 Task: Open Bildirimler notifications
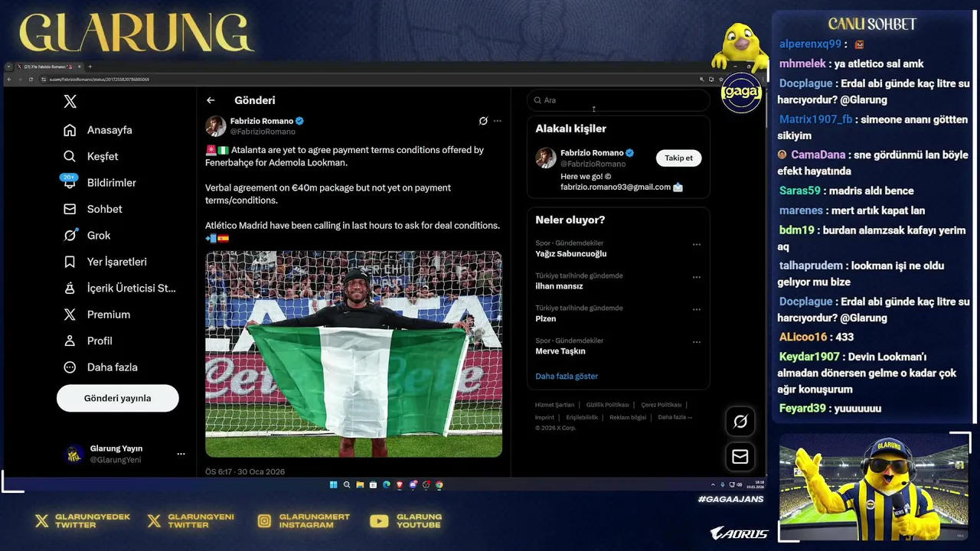point(100,183)
